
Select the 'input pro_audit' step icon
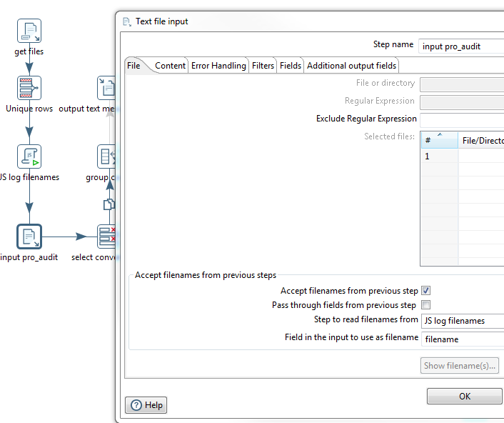(29, 237)
